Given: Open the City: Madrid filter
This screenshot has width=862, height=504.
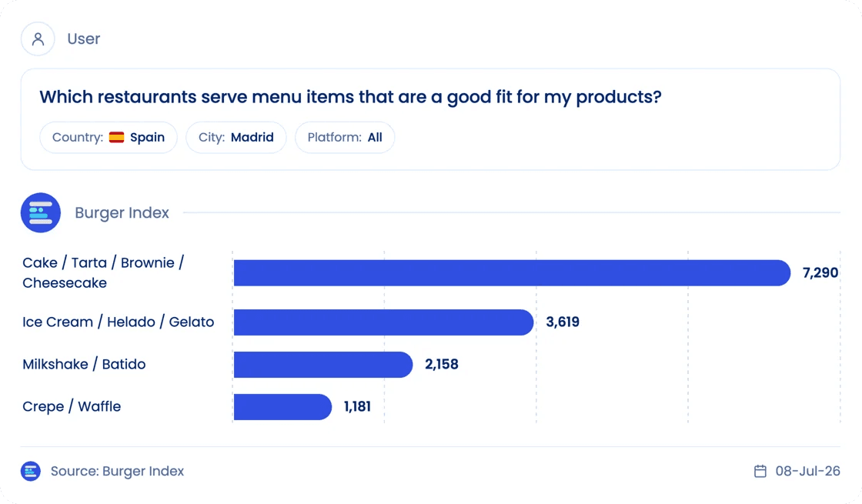Looking at the screenshot, I should pyautogui.click(x=236, y=138).
